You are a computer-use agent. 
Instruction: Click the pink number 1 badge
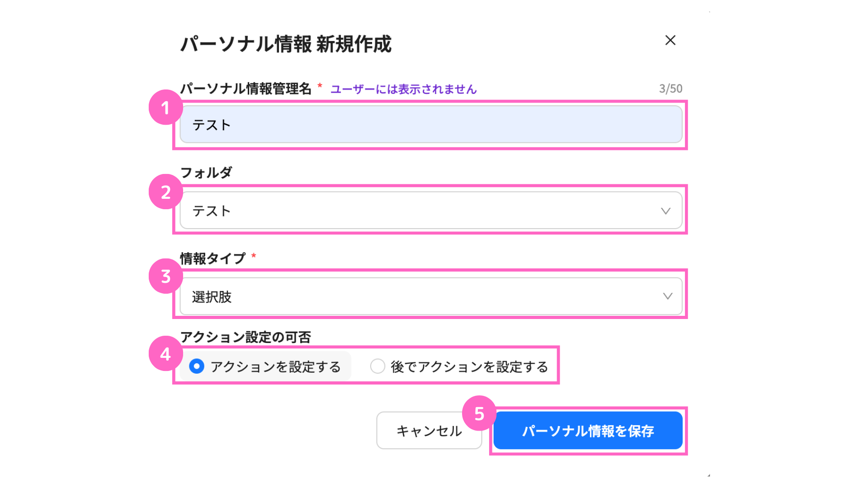pos(165,108)
